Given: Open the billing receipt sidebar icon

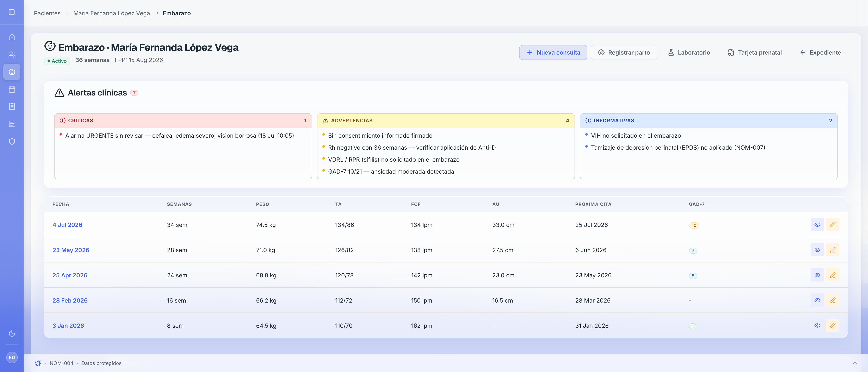Looking at the screenshot, I should [12, 107].
